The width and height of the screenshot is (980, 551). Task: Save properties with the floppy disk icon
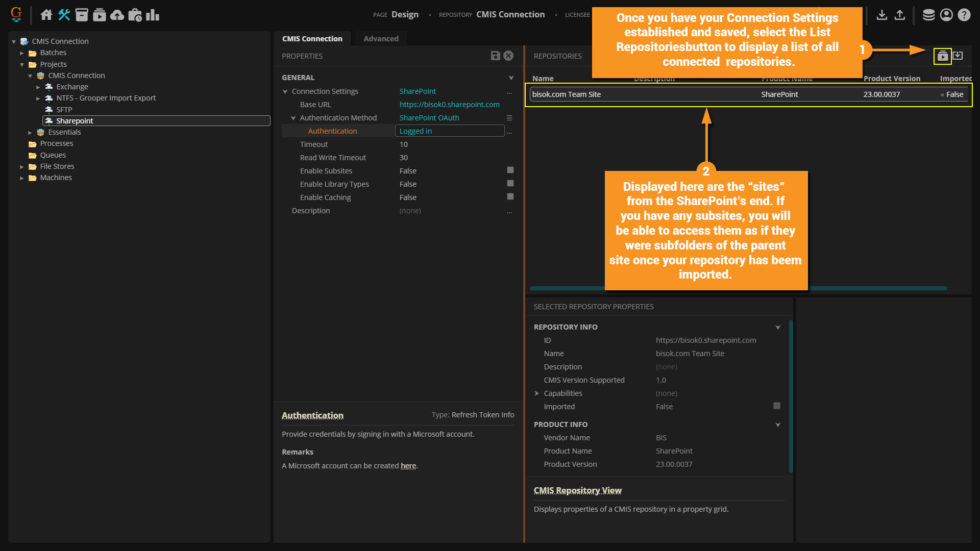pyautogui.click(x=495, y=56)
